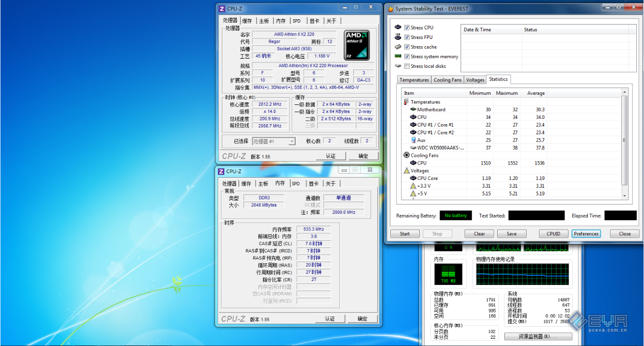The height and width of the screenshot is (346, 644).
Task: Click the cache chip icon beside Stress cache
Action: [x=398, y=47]
